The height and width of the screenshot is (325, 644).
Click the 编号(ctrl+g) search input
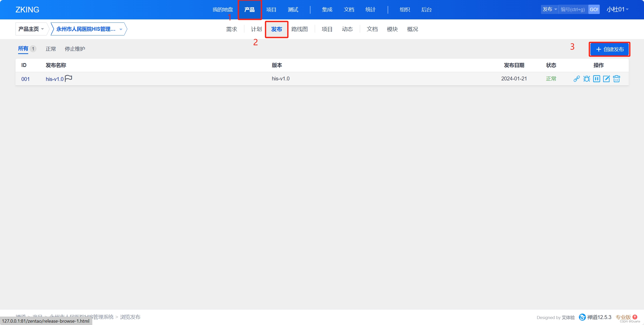click(573, 10)
